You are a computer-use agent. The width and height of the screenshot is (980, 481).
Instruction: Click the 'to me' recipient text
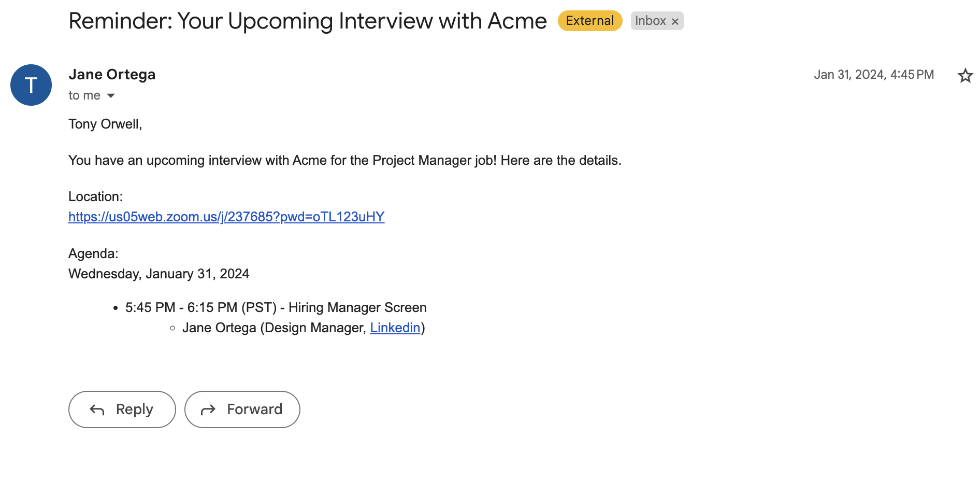[84, 95]
